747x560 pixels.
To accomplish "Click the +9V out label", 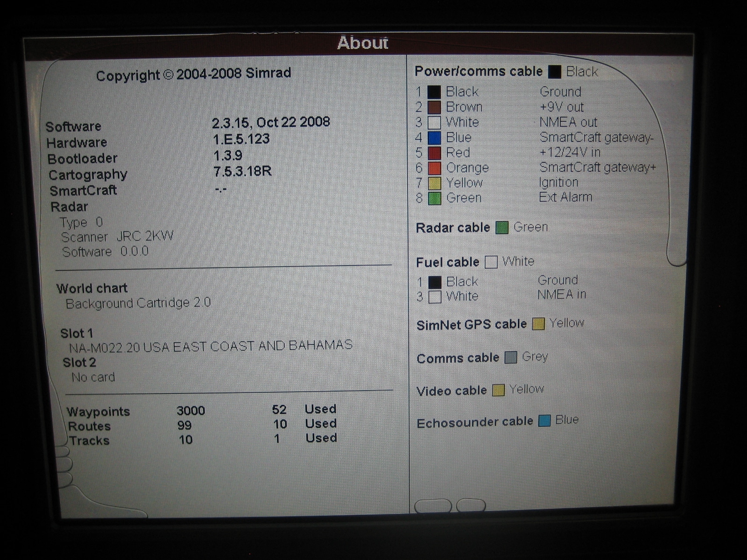I will [562, 107].
